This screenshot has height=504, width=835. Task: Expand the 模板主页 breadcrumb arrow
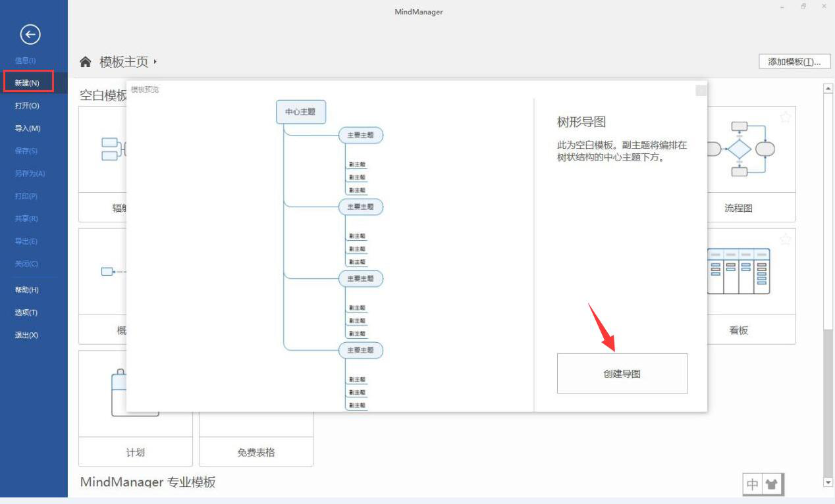(x=157, y=61)
